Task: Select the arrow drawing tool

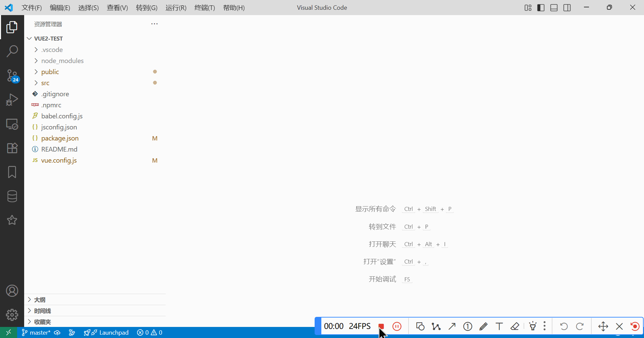Action: click(x=452, y=326)
